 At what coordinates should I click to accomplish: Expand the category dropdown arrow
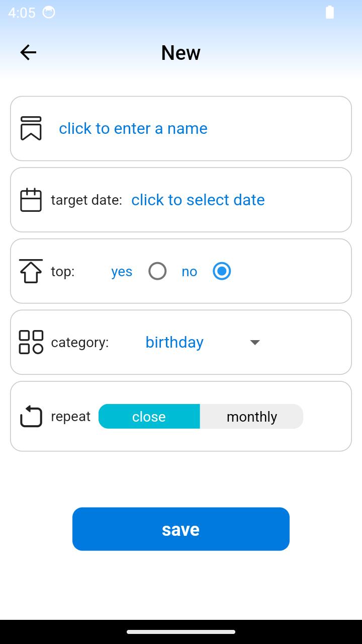click(255, 342)
